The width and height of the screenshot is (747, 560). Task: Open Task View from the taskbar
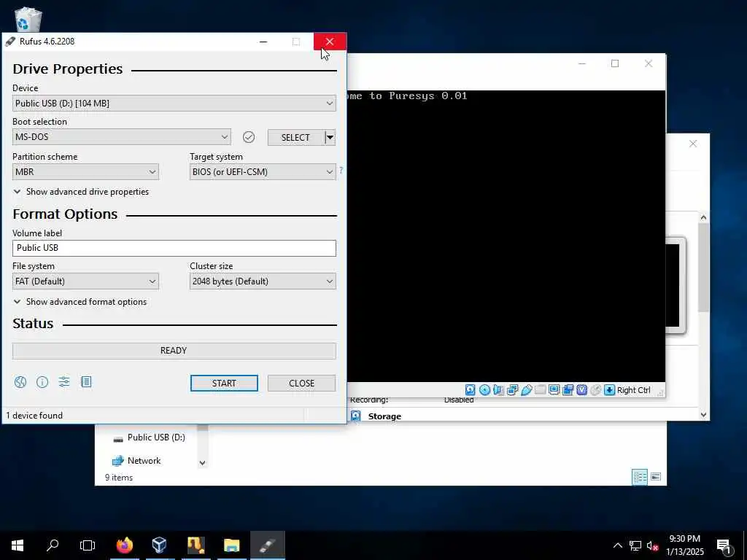tap(88, 545)
